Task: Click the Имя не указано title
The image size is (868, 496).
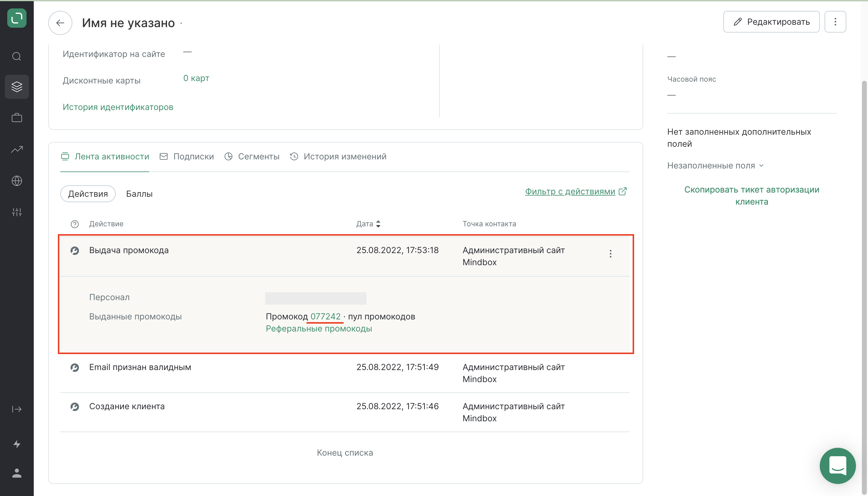Action: coord(128,23)
